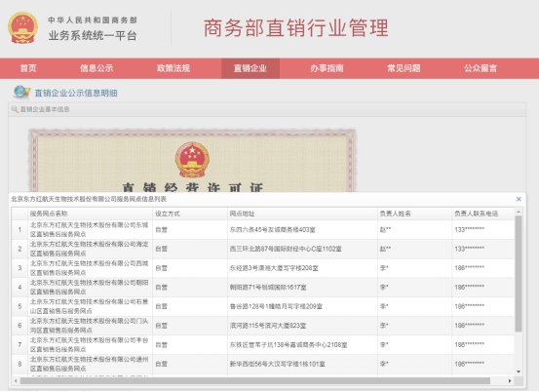539x392 pixels.
Task: Select row 2 海淀区直销售后服务网点 name
Action: click(x=89, y=249)
